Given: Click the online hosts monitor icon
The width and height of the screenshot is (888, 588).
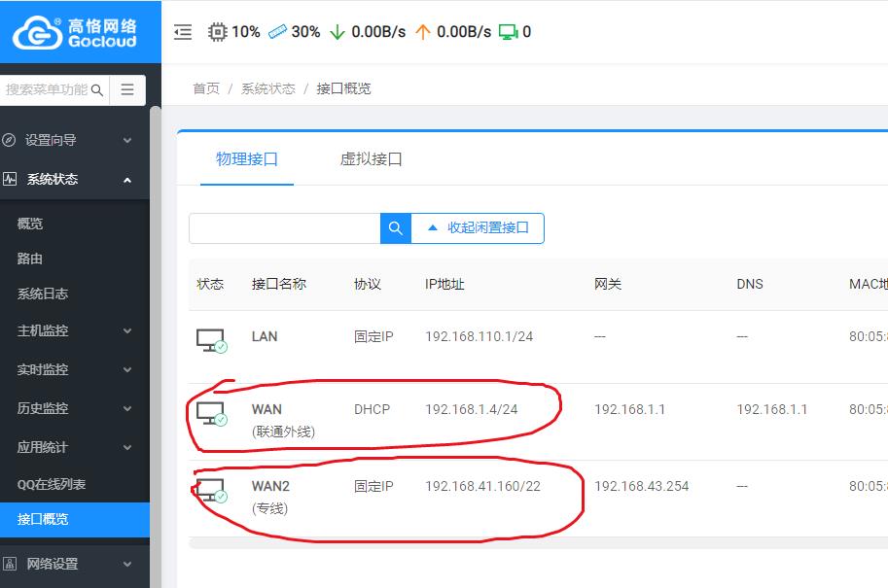Looking at the screenshot, I should [x=508, y=32].
